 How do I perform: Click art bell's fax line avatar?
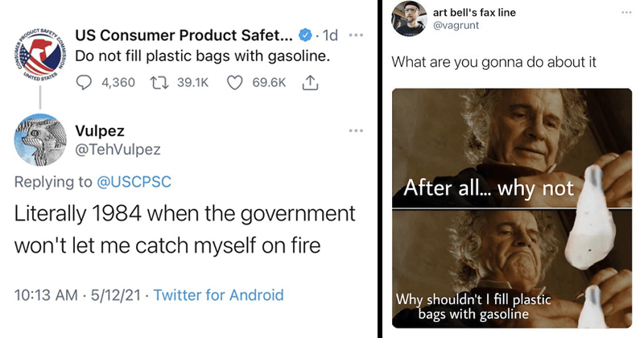[407, 19]
